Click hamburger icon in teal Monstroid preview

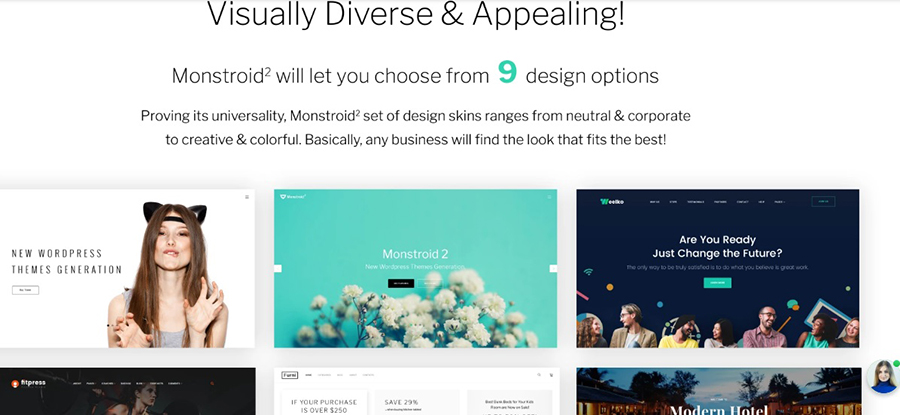click(549, 197)
